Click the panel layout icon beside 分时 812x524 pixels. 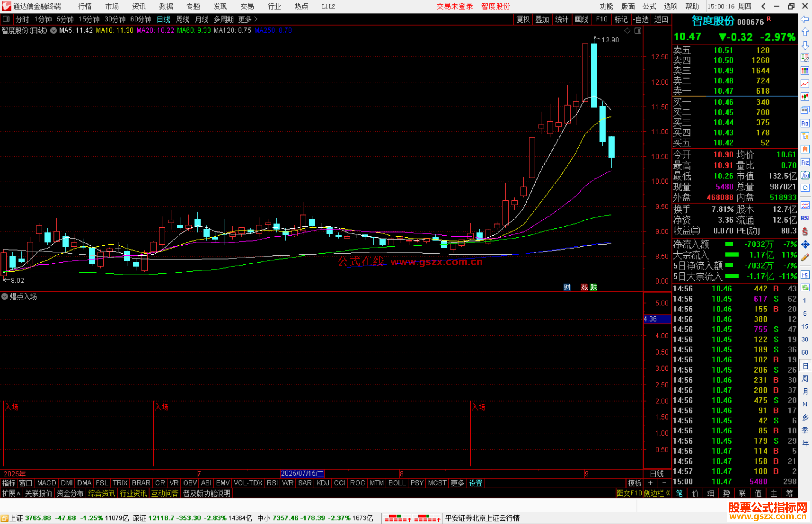pos(6,19)
